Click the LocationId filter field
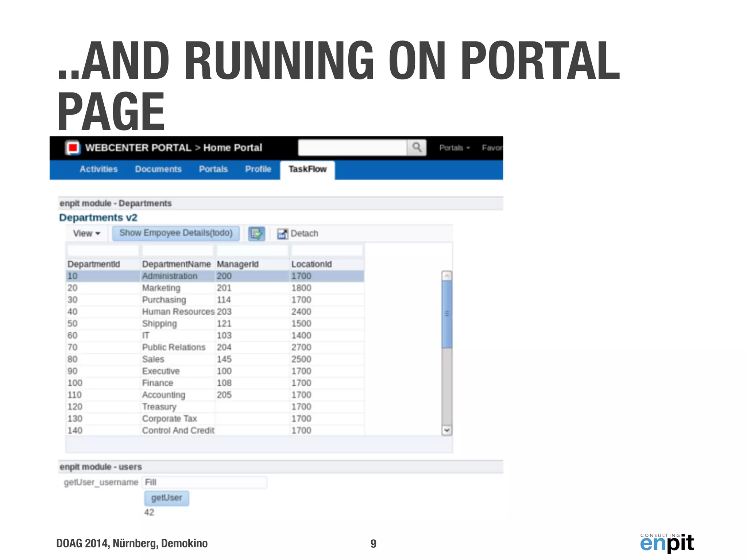The image size is (747, 560). click(327, 250)
